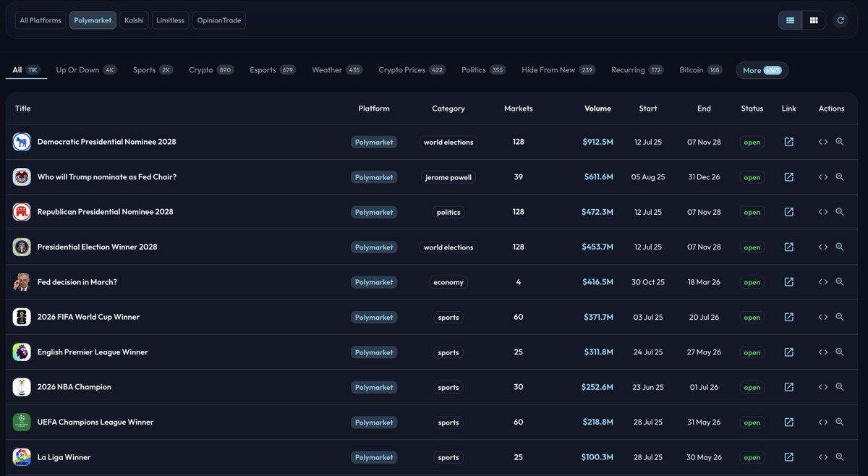Inspect La Liga Winner with magnifier icon
868x476 pixels.
pyautogui.click(x=840, y=457)
